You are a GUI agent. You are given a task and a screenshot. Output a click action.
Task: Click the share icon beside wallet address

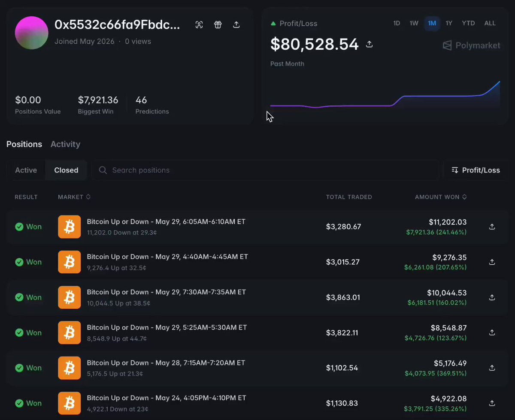click(x=236, y=25)
